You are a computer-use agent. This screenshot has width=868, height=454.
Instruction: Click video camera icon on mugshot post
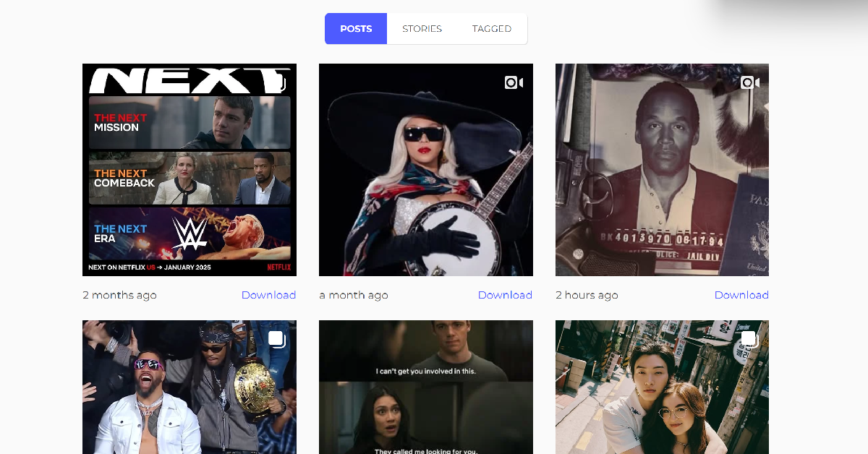(750, 82)
